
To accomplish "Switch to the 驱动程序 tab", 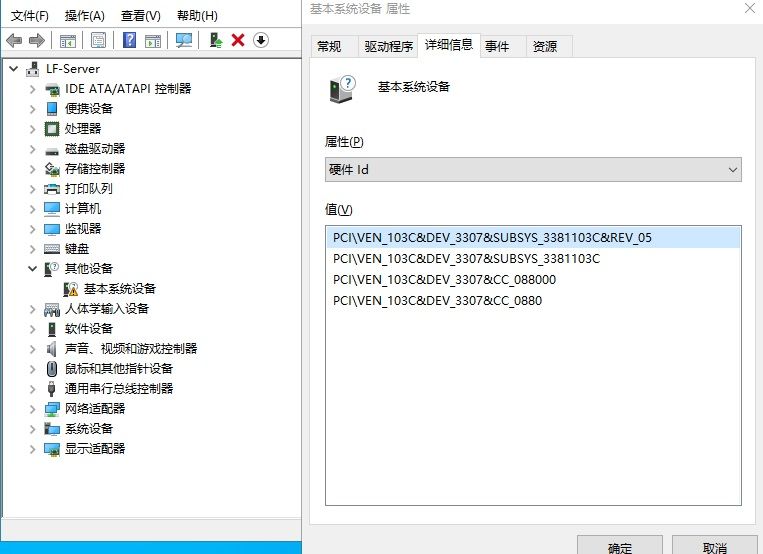I will pyautogui.click(x=388, y=47).
